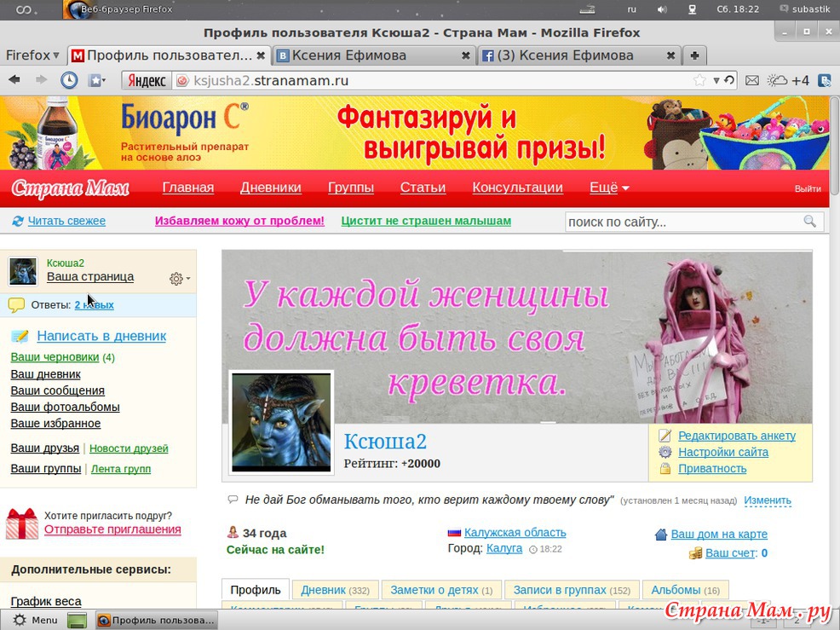Screen dimensions: 840x630
Task: Click Изменить to change status
Action: coord(767,500)
